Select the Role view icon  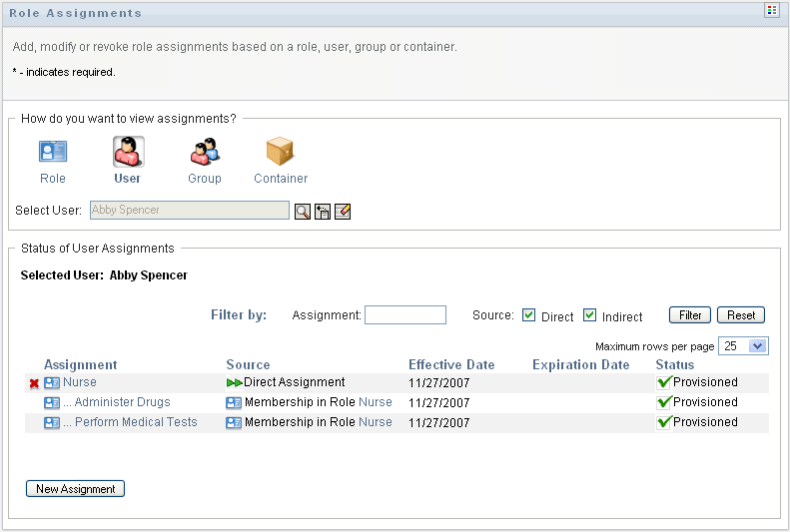pos(53,152)
